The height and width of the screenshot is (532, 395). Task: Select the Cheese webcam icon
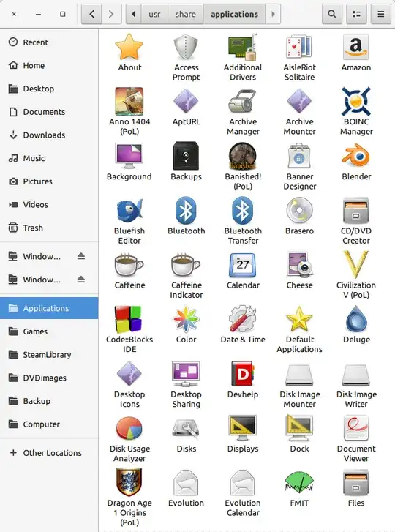(x=299, y=265)
